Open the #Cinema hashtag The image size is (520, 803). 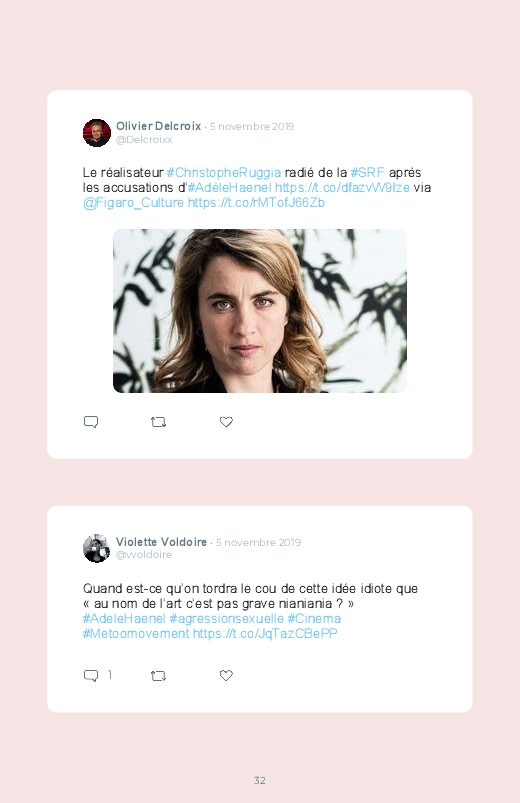(314, 619)
